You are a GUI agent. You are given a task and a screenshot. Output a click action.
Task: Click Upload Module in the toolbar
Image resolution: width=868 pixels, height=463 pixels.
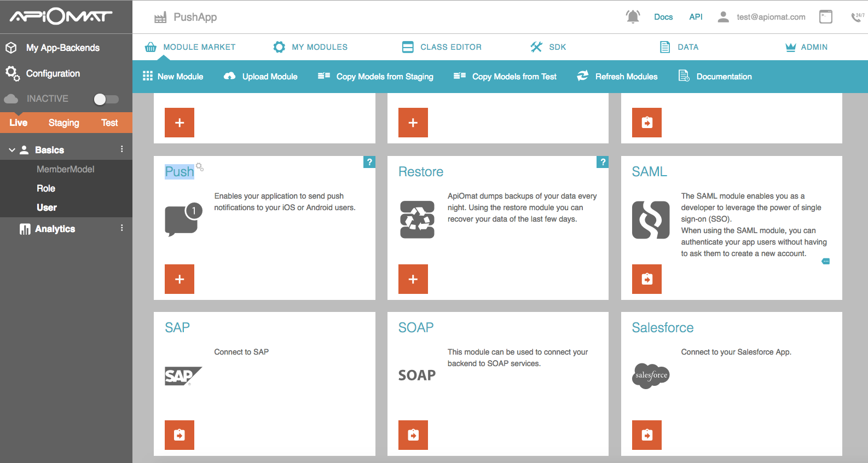click(261, 77)
